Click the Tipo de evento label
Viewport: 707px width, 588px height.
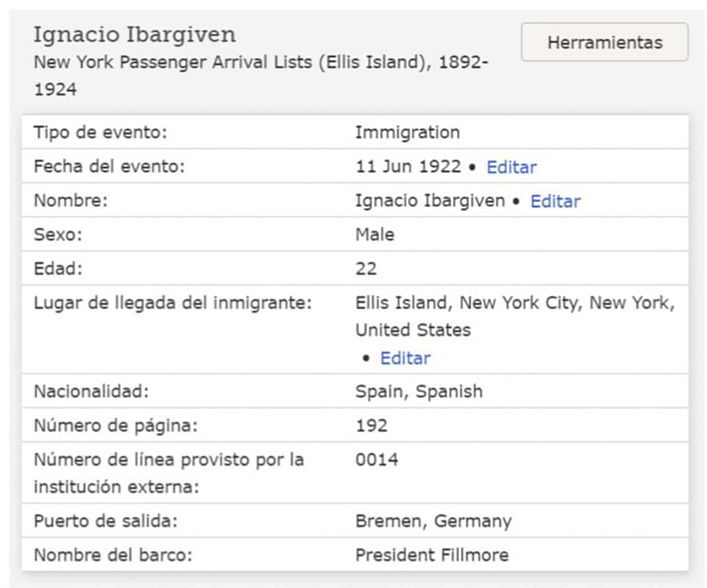100,132
